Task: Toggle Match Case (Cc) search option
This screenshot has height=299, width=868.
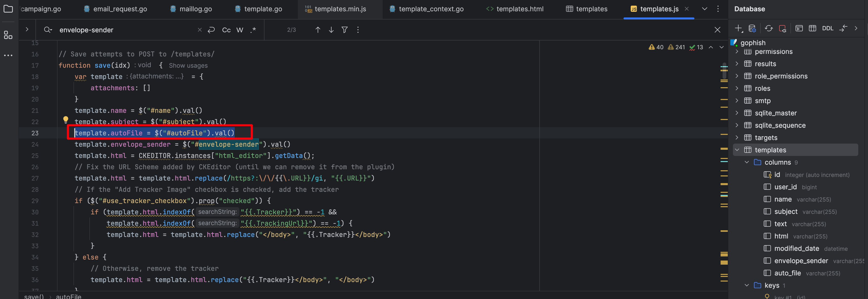Action: (227, 30)
